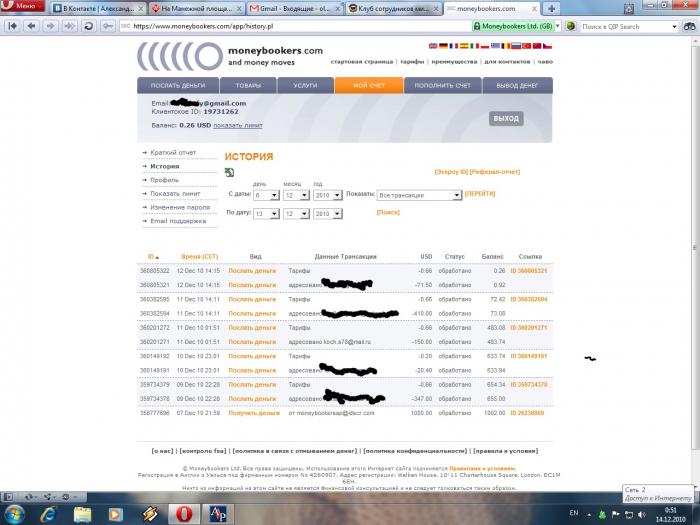Open a new browser tab with plus button
Screen dimensions: 700x525
point(552,8)
